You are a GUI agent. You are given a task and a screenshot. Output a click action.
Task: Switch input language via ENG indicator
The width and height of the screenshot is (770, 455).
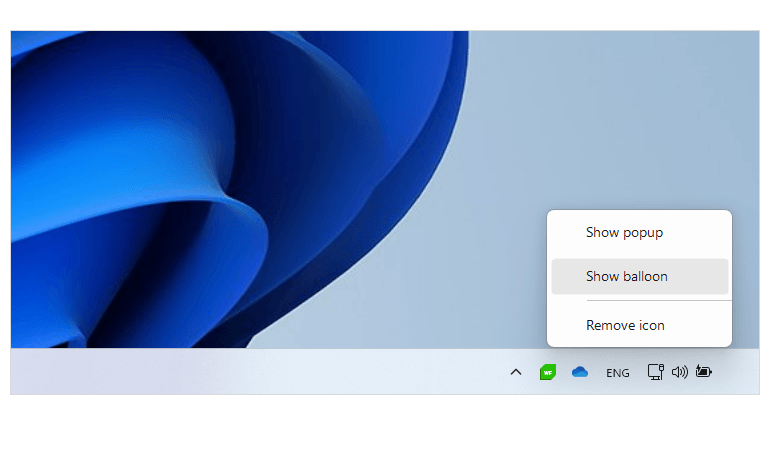[617, 374]
